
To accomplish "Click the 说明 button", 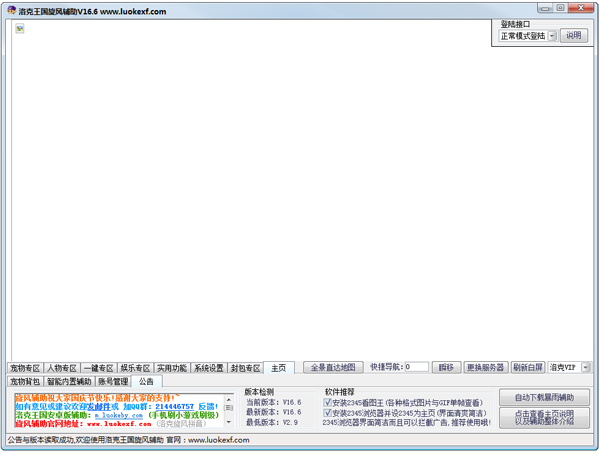I will click(x=573, y=36).
